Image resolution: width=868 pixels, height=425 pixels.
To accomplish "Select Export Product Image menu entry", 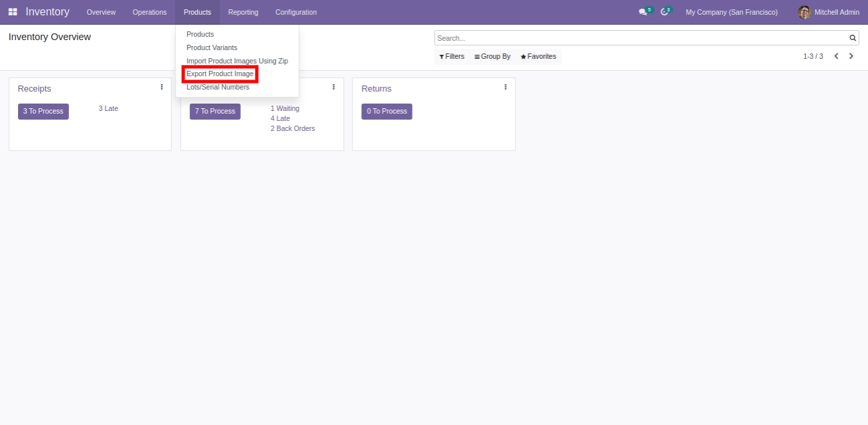I will 220,74.
